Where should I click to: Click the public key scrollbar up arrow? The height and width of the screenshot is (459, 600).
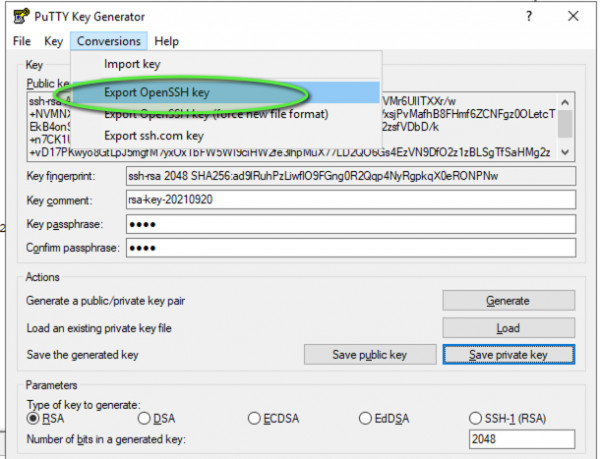pyautogui.click(x=565, y=102)
